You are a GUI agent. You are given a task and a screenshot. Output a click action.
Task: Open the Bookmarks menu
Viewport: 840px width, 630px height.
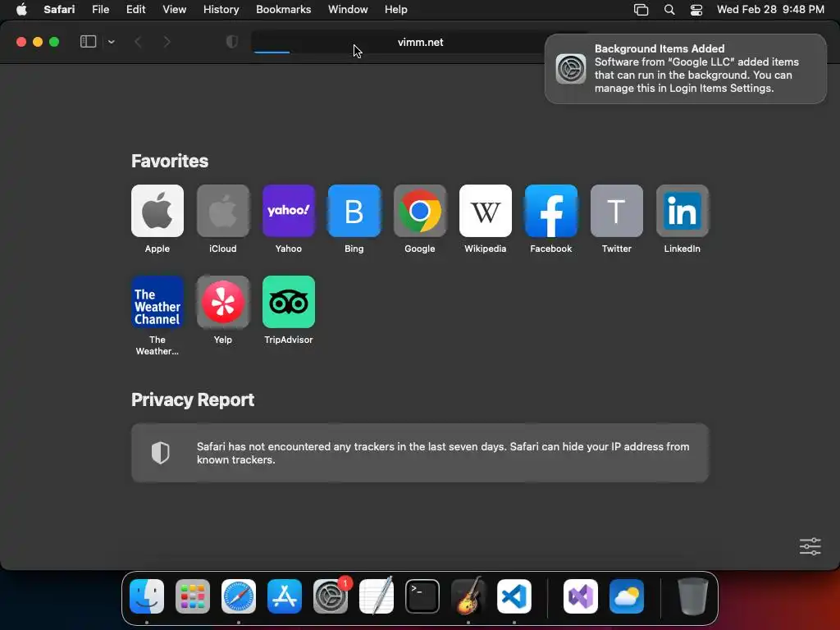tap(283, 9)
